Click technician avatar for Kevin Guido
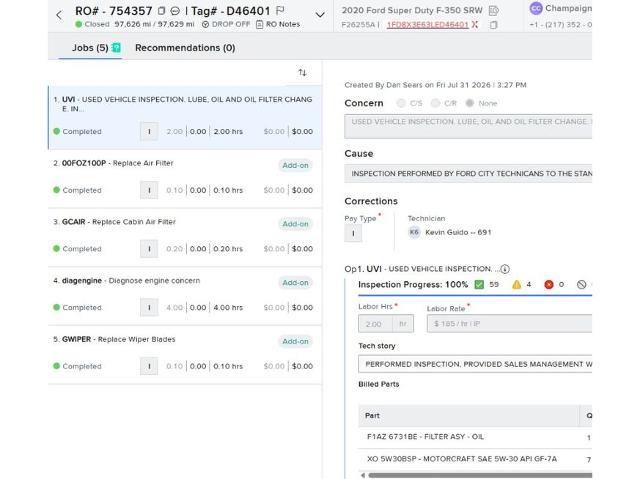 [414, 232]
